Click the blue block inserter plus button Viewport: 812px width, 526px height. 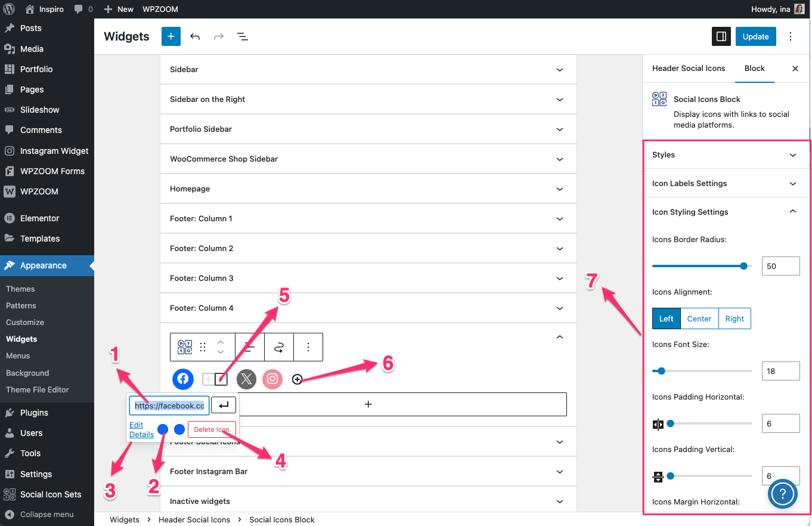171,36
